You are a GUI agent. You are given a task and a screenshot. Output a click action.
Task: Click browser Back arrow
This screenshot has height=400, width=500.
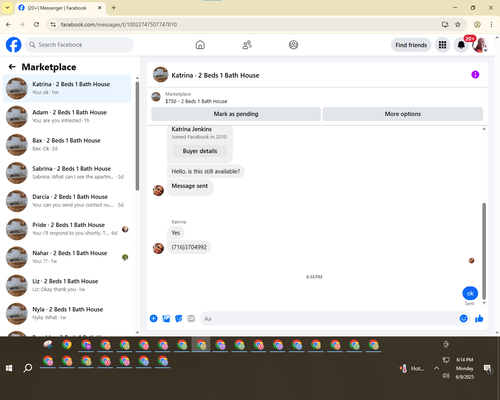pos(8,24)
